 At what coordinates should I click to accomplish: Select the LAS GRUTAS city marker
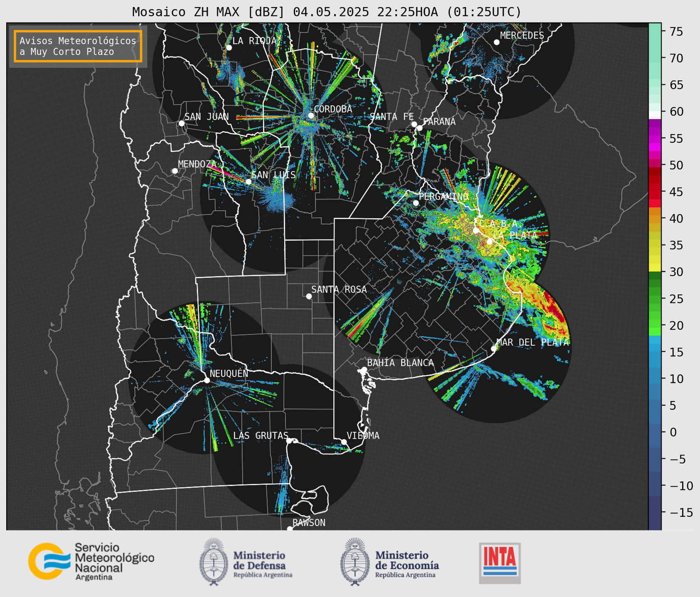(289, 440)
